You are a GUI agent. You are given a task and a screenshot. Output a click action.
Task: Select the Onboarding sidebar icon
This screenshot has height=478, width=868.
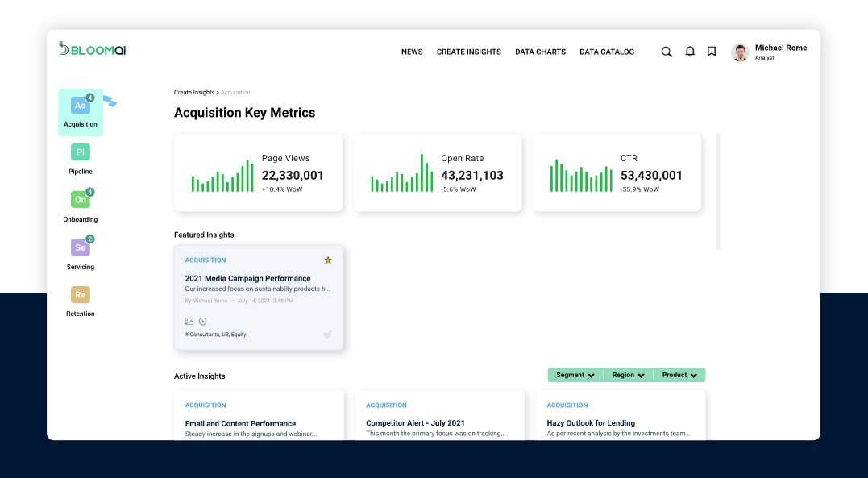point(80,200)
